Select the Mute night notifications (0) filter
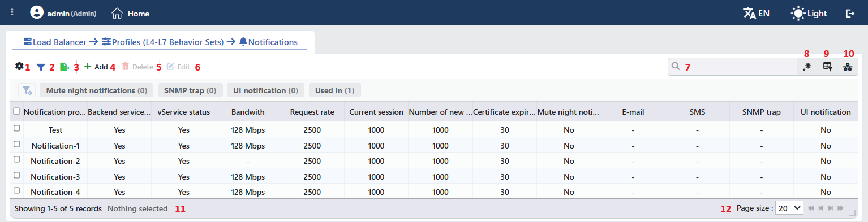This screenshot has height=222, width=868. (97, 90)
